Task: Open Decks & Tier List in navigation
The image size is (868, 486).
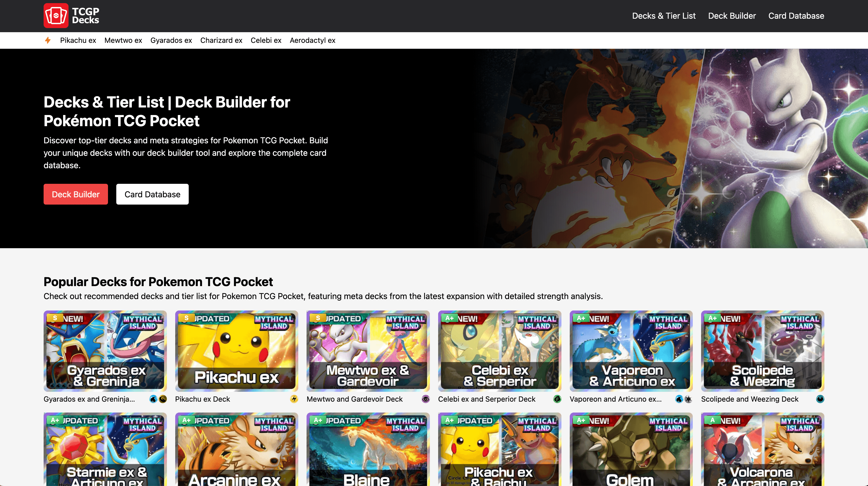Action: [x=663, y=16]
